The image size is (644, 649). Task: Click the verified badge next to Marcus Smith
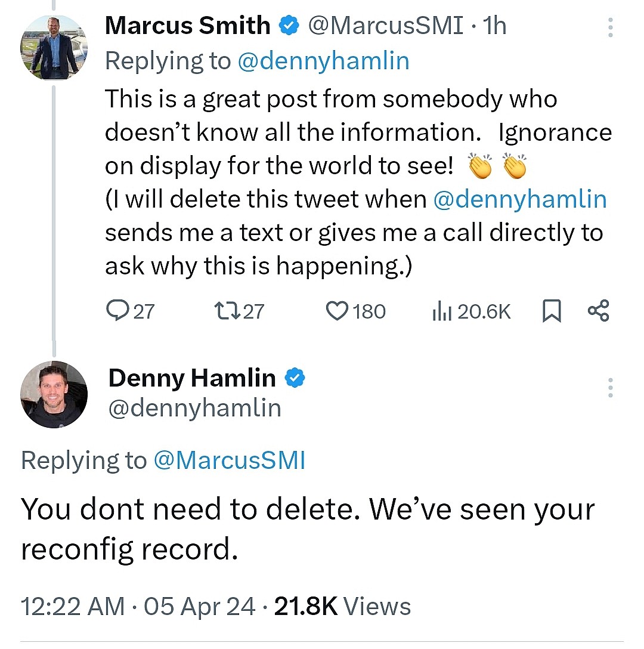point(289,26)
